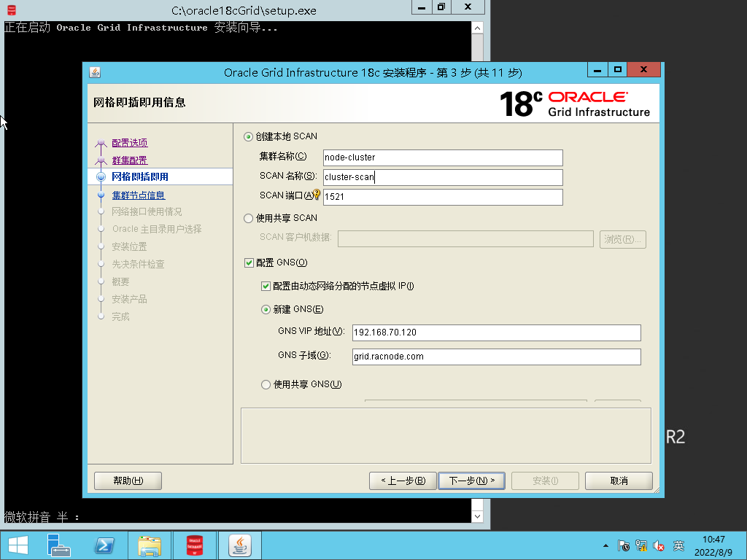Click the setup.exe console window icon

click(x=12, y=9)
